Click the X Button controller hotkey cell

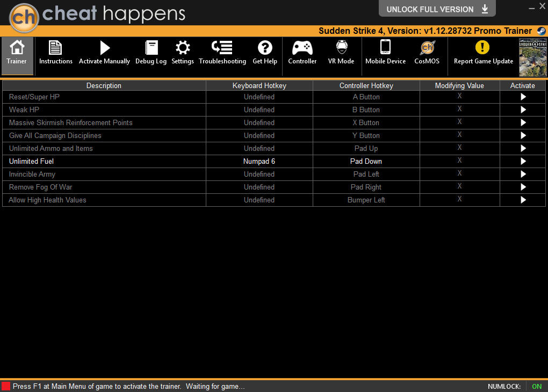(x=366, y=122)
